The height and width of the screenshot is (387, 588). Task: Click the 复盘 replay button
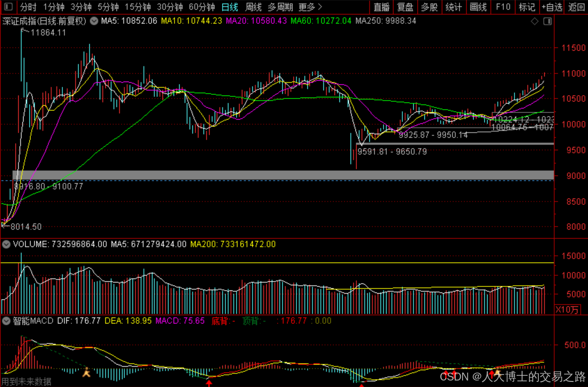click(x=405, y=7)
